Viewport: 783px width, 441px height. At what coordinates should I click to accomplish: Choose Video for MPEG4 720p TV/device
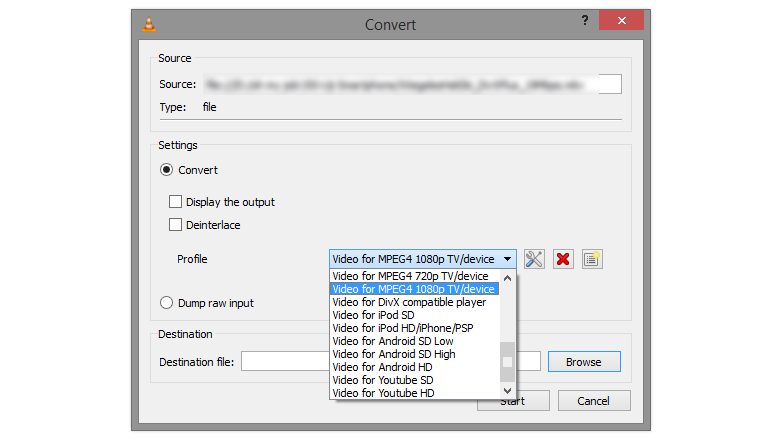(411, 276)
